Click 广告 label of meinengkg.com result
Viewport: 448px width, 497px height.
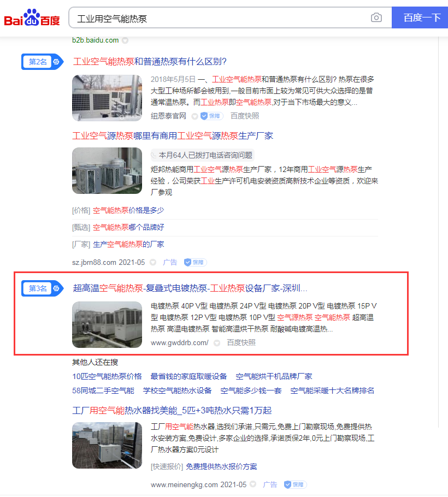tap(270, 484)
